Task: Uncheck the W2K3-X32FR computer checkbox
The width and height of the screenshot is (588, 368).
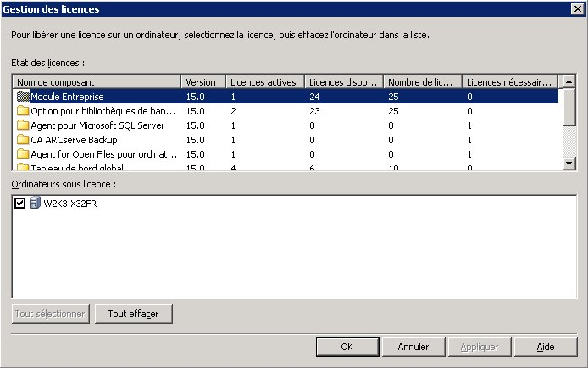Action: pyautogui.click(x=19, y=203)
